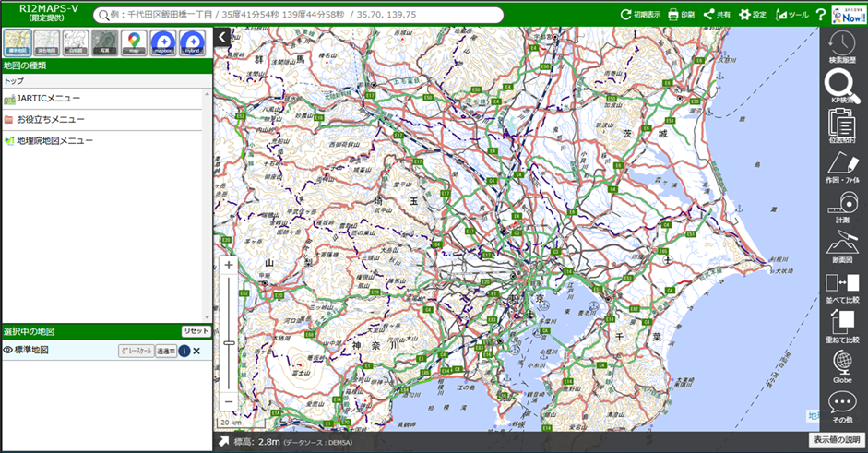Expand the JARTICメニュー tree item
The height and width of the screenshot is (453, 868).
click(x=48, y=98)
